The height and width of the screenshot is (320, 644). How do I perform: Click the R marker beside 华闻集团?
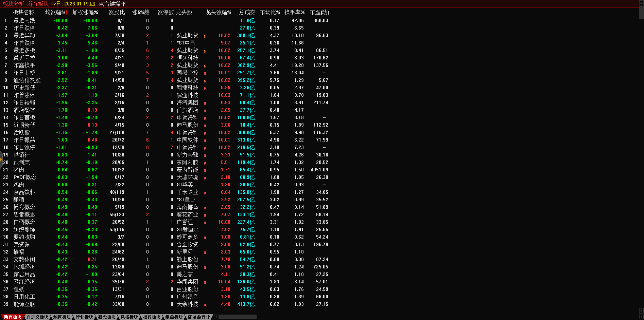pos(205,283)
